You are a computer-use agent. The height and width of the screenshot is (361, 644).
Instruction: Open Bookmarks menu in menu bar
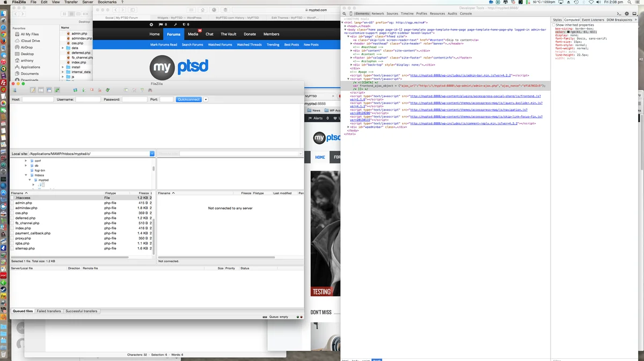pyautogui.click(x=107, y=2)
